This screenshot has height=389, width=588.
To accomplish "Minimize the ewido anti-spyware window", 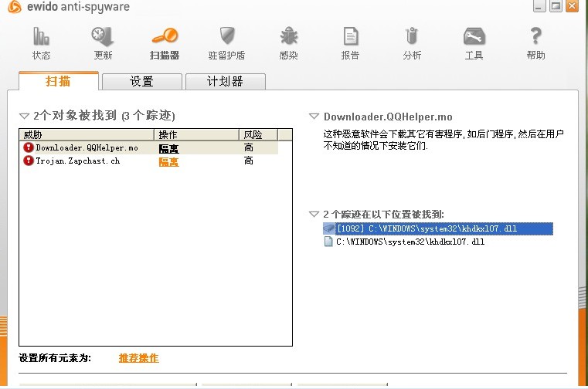I will (539, 6).
